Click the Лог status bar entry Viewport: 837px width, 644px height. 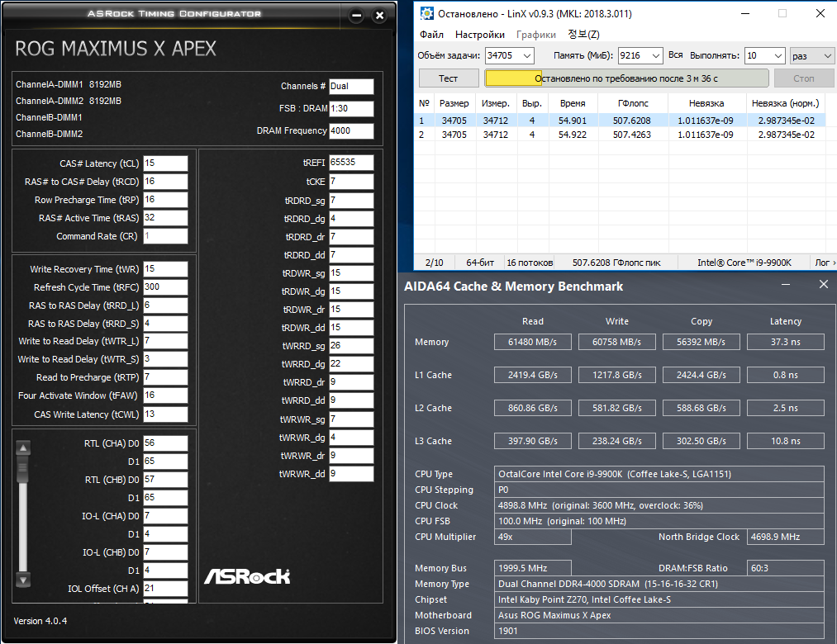(823, 263)
